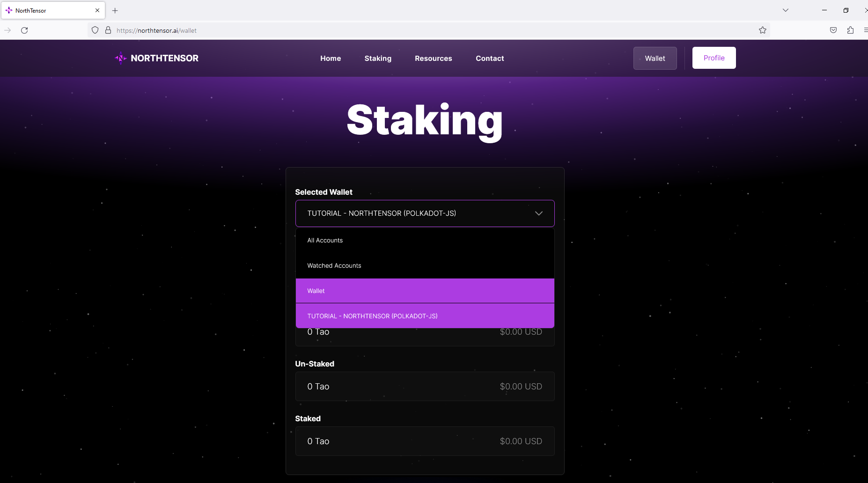Open the Staking nav item
The height and width of the screenshot is (483, 868).
(x=378, y=59)
